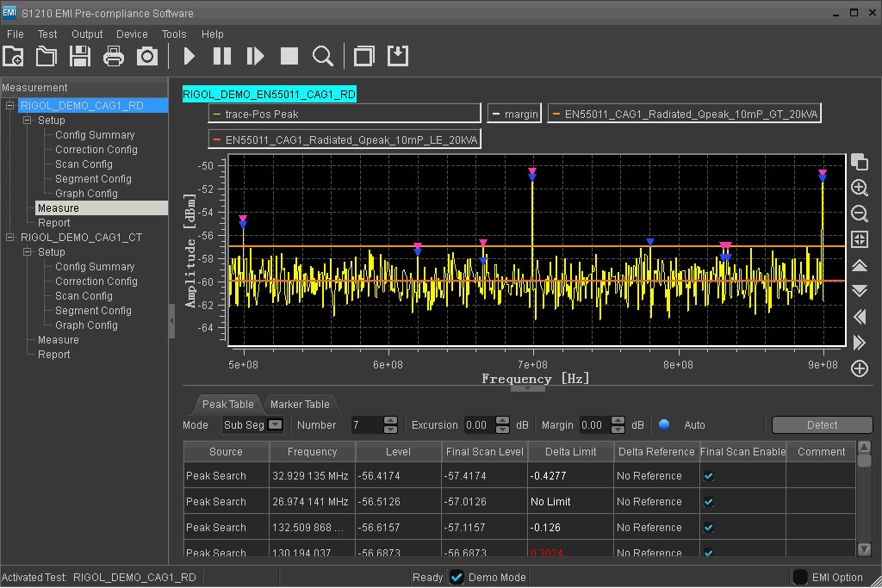Collapse Setup under RIGOL_DEMO_CAG1_CT
The height and width of the screenshot is (588, 882).
coord(28,252)
